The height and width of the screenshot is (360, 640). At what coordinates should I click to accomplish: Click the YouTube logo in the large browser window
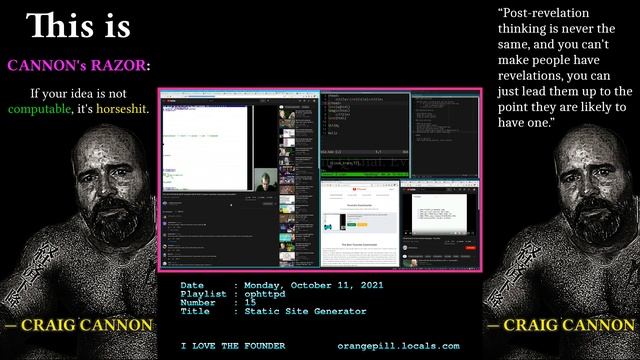(171, 101)
